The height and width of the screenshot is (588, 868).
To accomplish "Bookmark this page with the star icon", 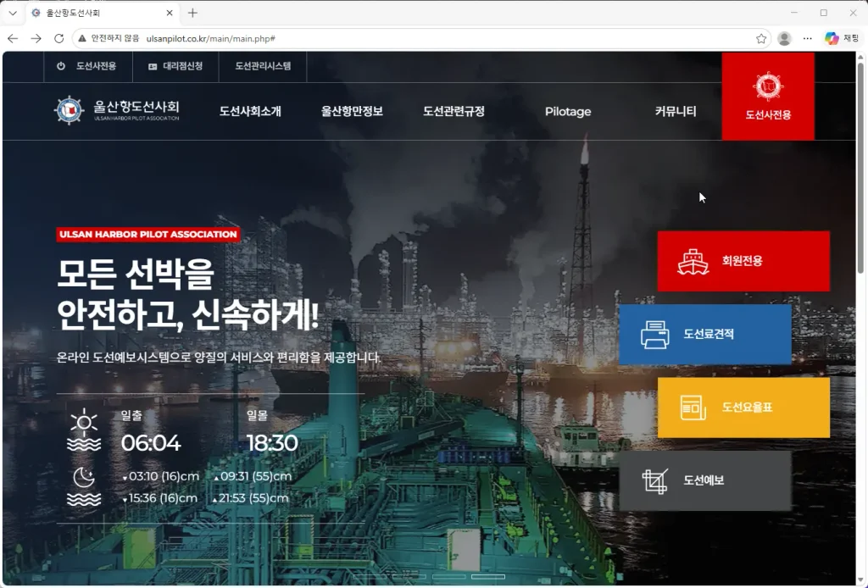I will [x=761, y=39].
